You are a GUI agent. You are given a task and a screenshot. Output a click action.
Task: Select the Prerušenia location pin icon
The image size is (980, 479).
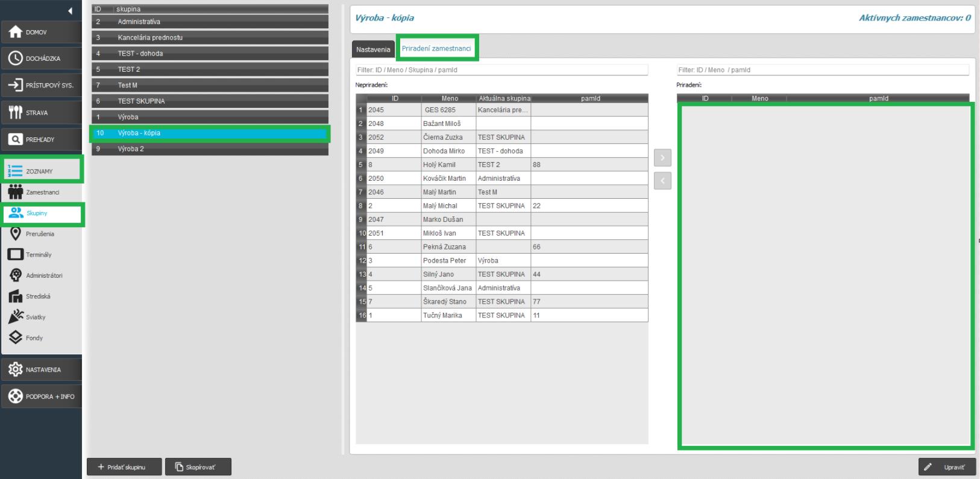pyautogui.click(x=16, y=234)
